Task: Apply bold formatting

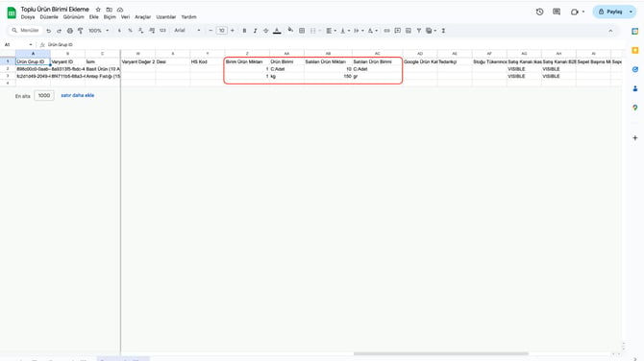Action: pos(244,31)
